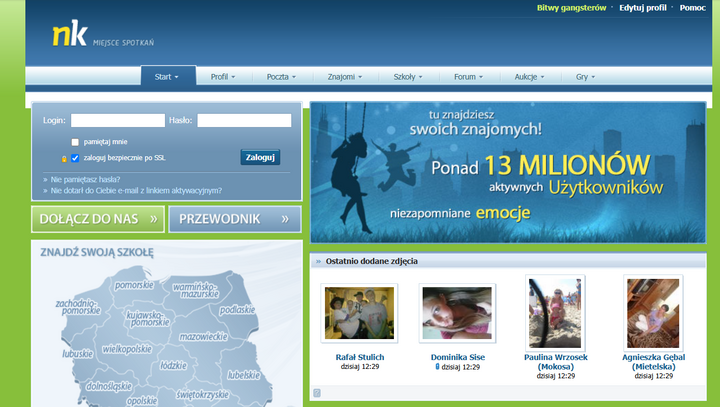This screenshot has width=720, height=407.
Task: Focus the Login input field
Action: click(117, 120)
